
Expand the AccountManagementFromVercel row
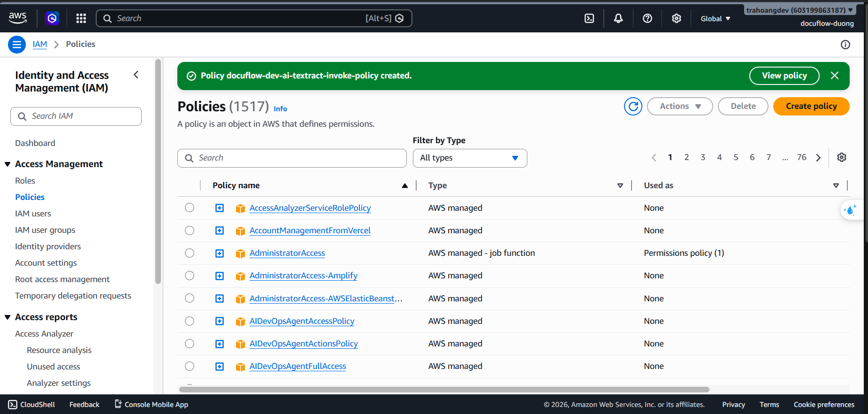pos(220,230)
